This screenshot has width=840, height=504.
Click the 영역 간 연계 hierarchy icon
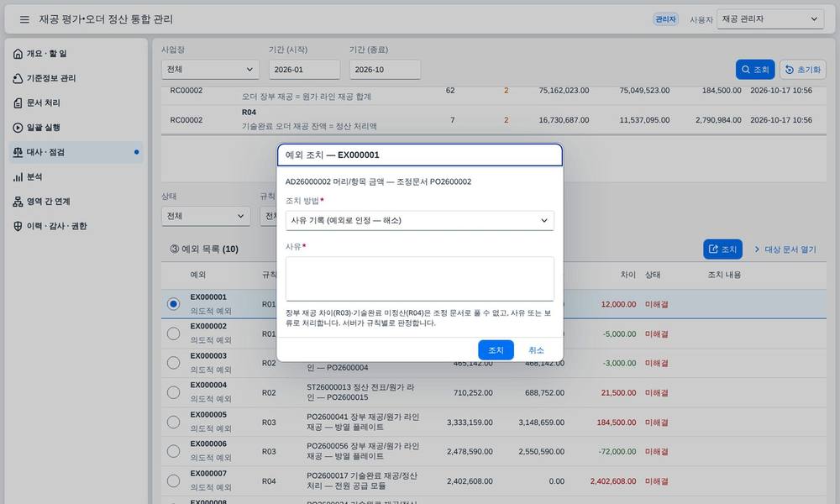18,202
